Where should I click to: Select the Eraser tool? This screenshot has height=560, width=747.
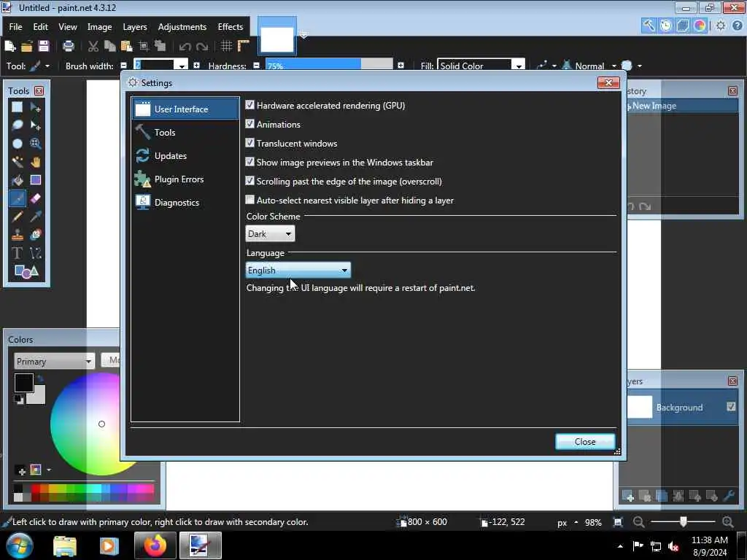click(36, 198)
